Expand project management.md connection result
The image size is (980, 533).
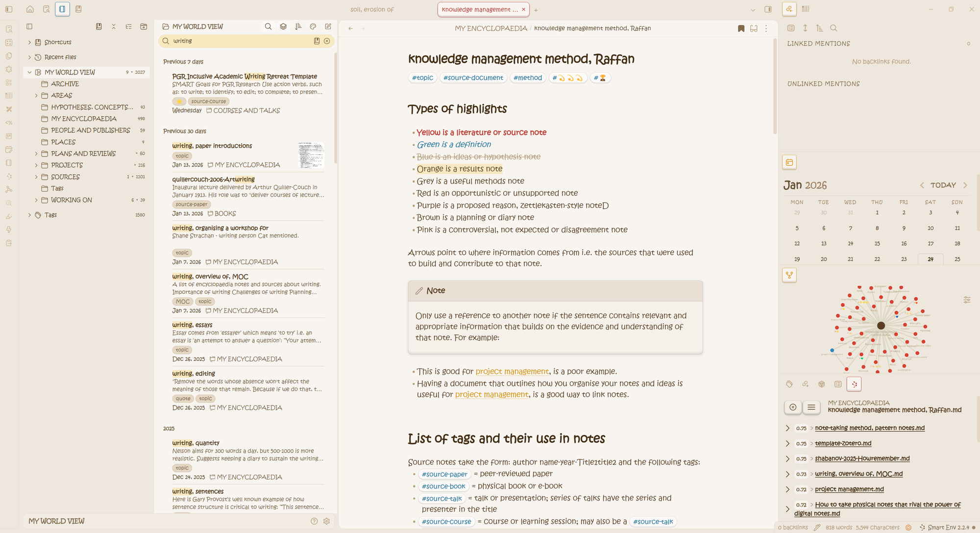pyautogui.click(x=787, y=489)
